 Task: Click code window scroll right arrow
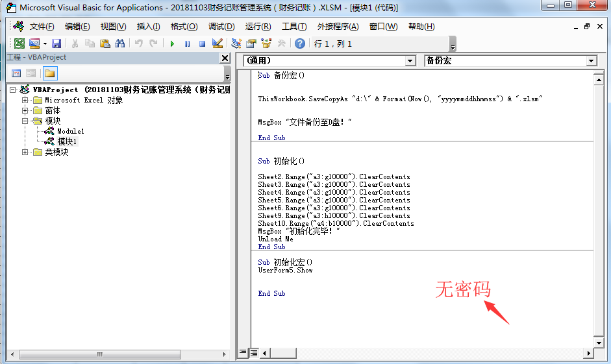pos(588,353)
